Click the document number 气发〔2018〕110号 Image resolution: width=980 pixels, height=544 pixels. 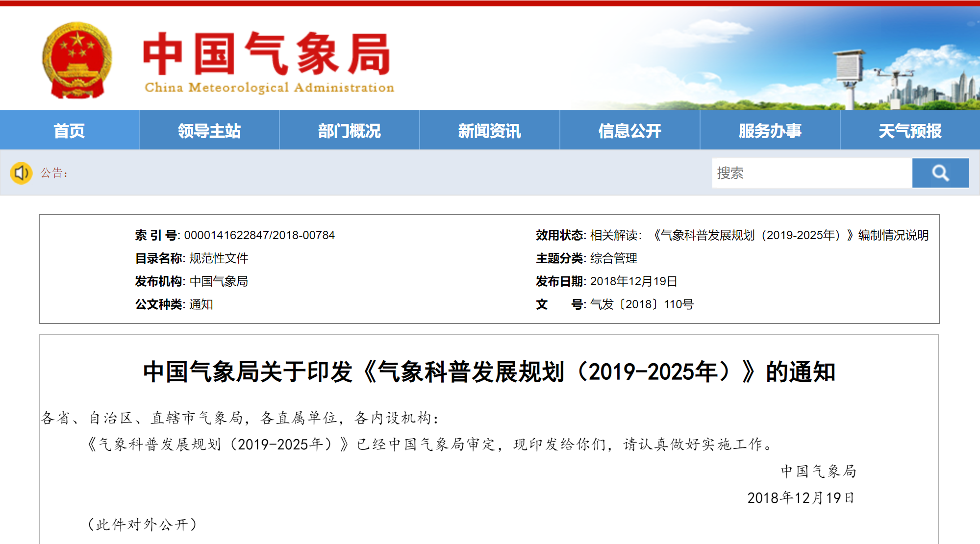(x=641, y=304)
